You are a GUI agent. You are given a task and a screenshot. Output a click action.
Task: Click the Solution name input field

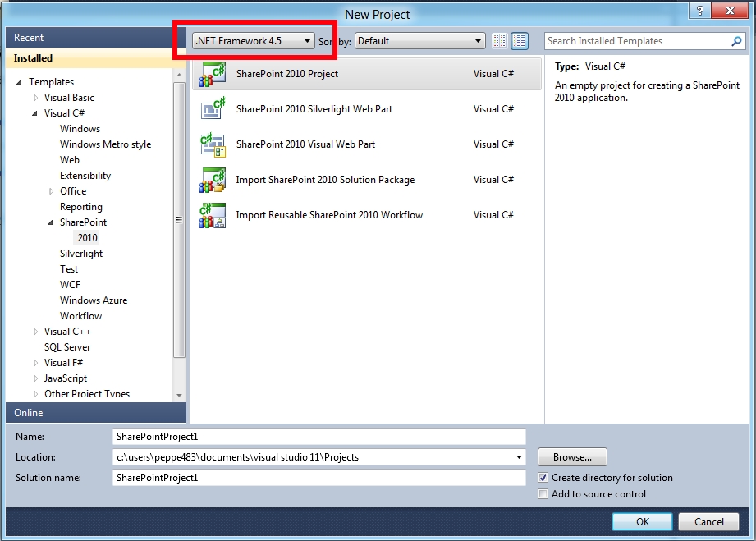(x=319, y=477)
